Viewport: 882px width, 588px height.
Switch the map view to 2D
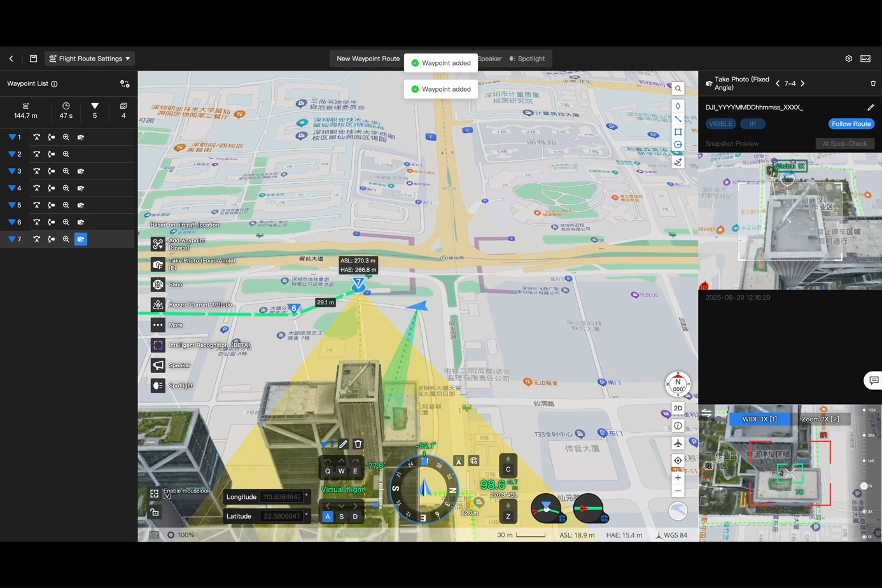[678, 409]
